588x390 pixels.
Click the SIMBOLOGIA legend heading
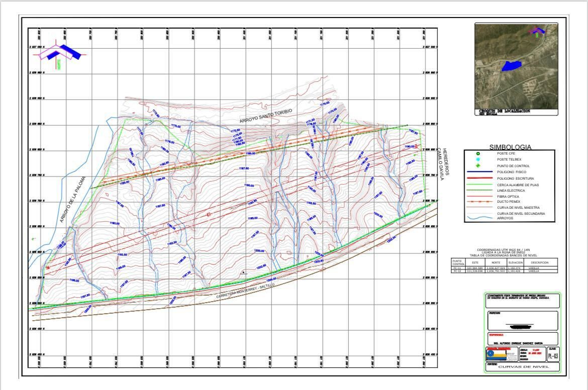tap(510, 147)
